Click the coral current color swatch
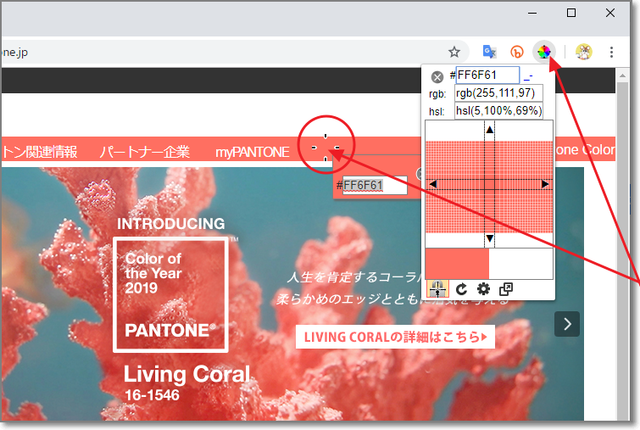Screen dimensions: 640x430 (x=457, y=263)
